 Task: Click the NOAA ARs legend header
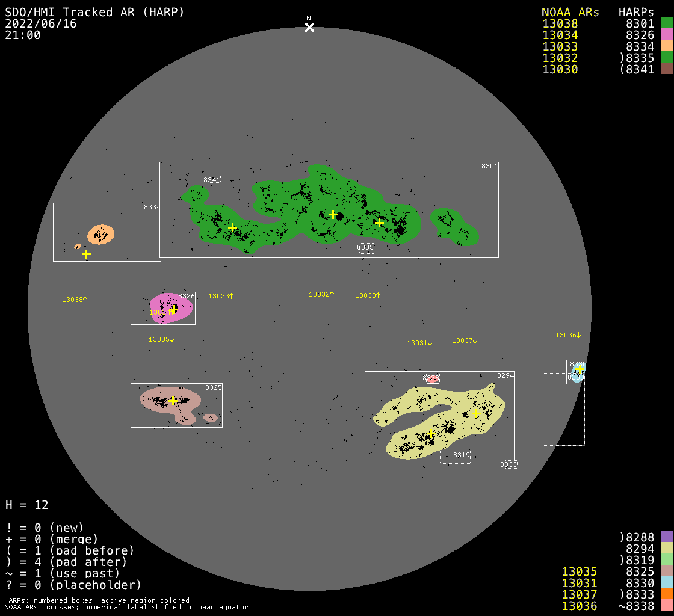(x=570, y=12)
